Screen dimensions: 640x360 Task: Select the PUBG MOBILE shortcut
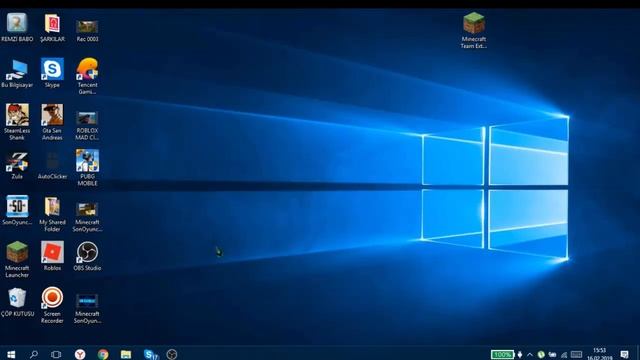[x=87, y=168]
